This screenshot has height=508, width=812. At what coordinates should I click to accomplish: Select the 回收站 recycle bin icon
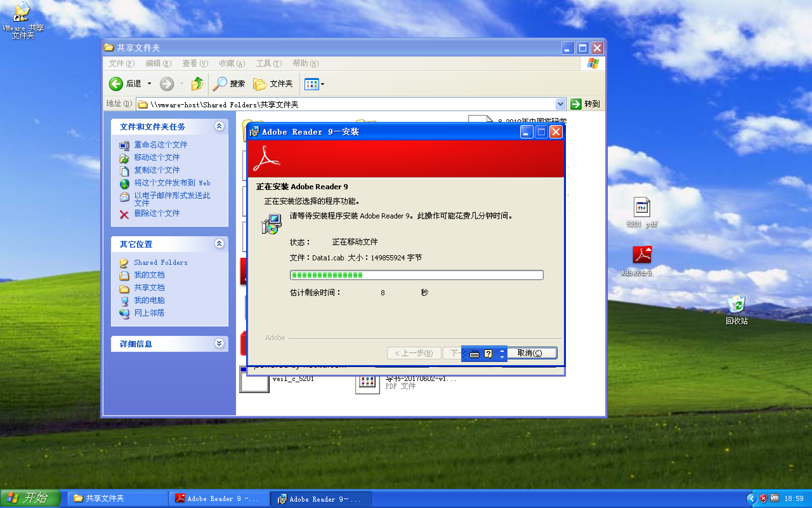(x=737, y=310)
